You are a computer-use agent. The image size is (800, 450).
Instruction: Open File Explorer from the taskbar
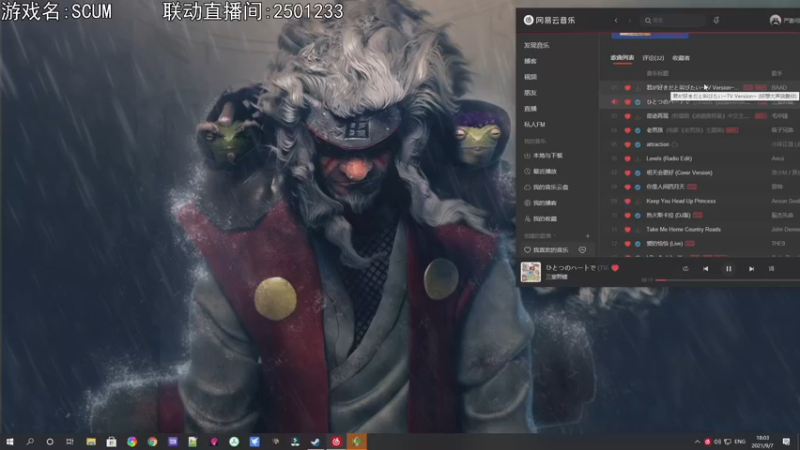point(91,442)
